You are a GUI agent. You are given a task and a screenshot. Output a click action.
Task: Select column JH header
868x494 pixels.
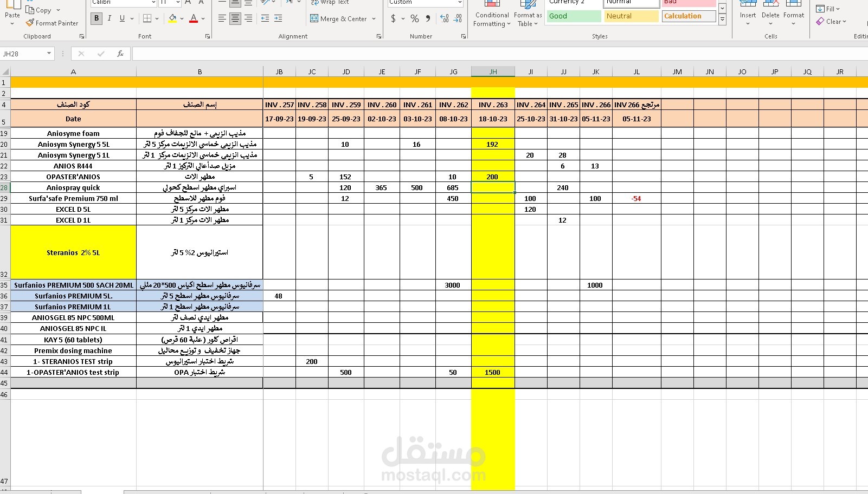pyautogui.click(x=493, y=71)
